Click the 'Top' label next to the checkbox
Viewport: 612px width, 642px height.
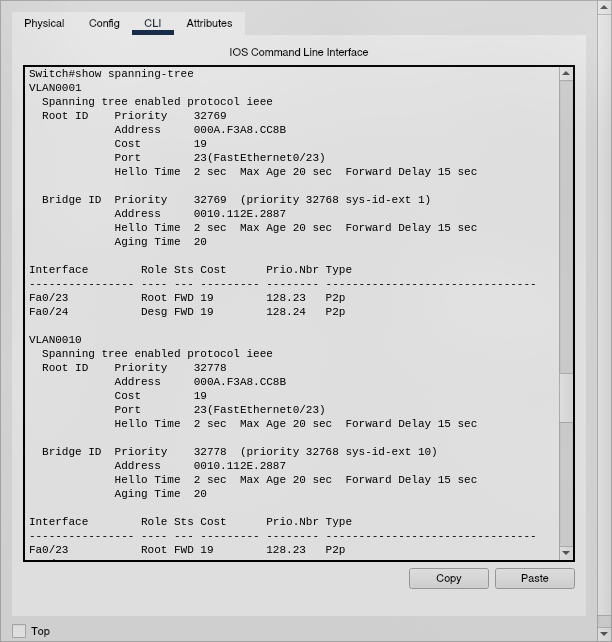(40, 631)
